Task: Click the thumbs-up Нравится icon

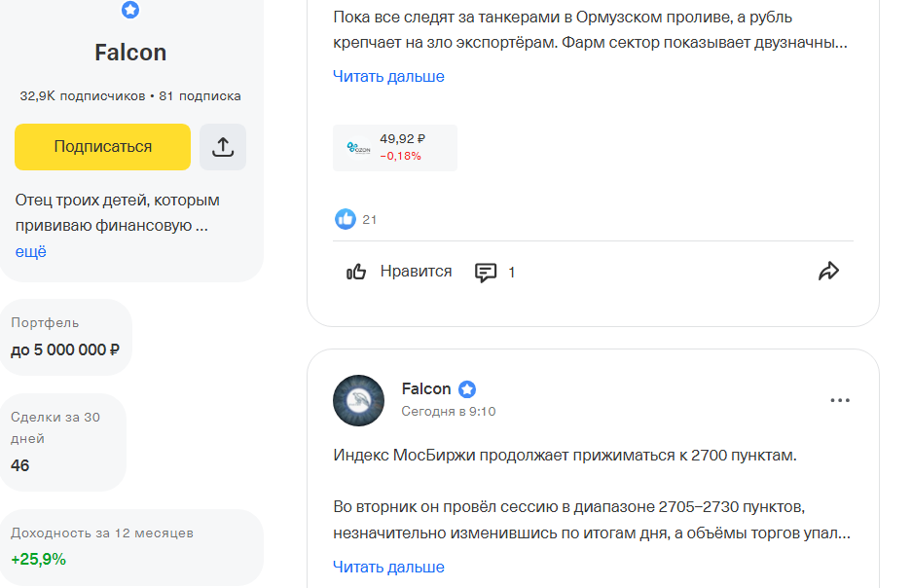Action: tap(356, 272)
